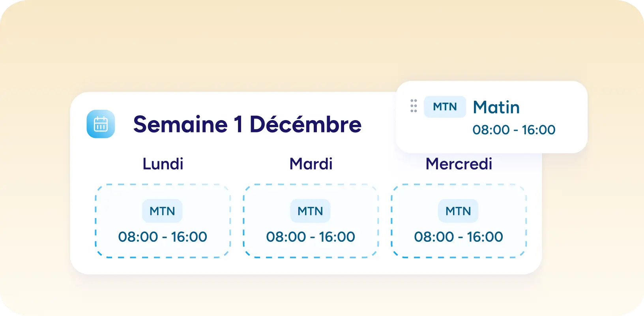Click 08:00 - 16:00 in the Matin card
Viewport: 644px width, 316px height.
(x=514, y=130)
